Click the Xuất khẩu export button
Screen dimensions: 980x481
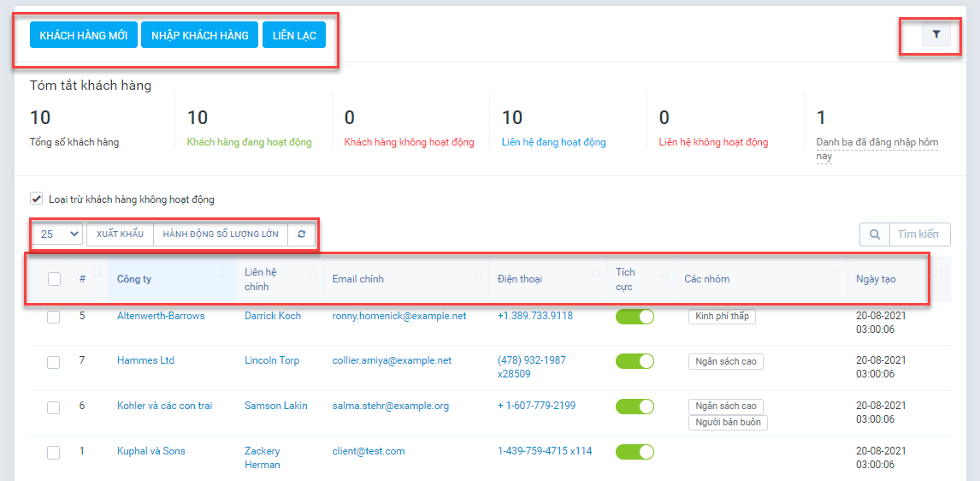(x=120, y=235)
